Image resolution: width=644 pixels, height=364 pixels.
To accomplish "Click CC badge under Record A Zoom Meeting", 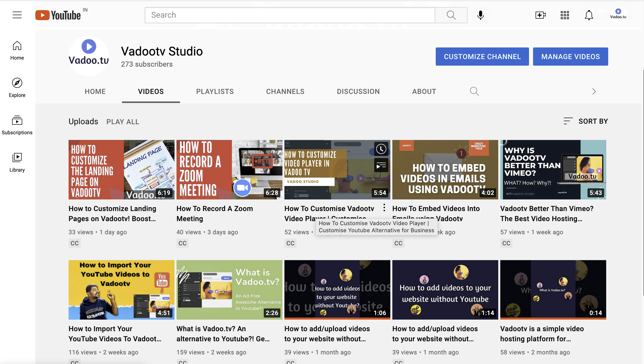I will (x=183, y=243).
